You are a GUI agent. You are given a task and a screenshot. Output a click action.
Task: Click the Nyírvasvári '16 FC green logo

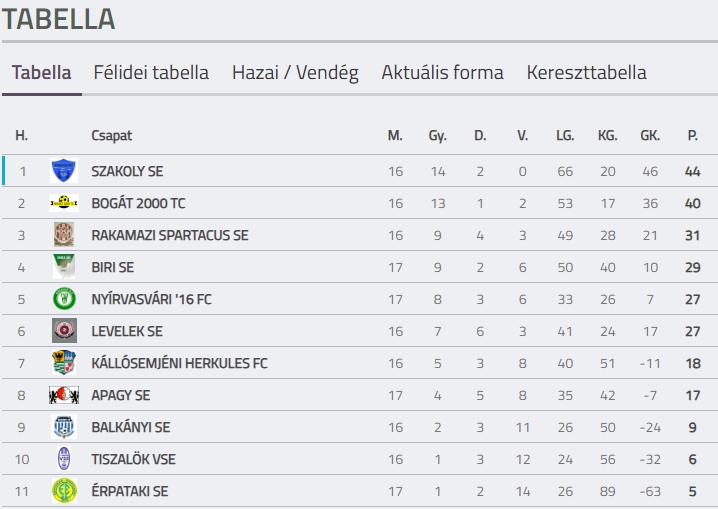tap(64, 299)
